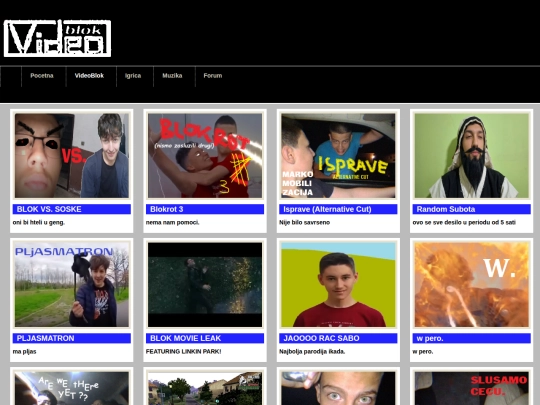
Task: Click the JAOOOO RAC SABO title link
Action: coord(338,338)
